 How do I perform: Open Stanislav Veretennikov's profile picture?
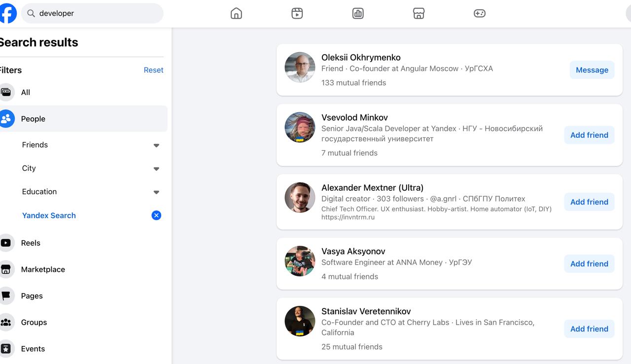pyautogui.click(x=300, y=321)
